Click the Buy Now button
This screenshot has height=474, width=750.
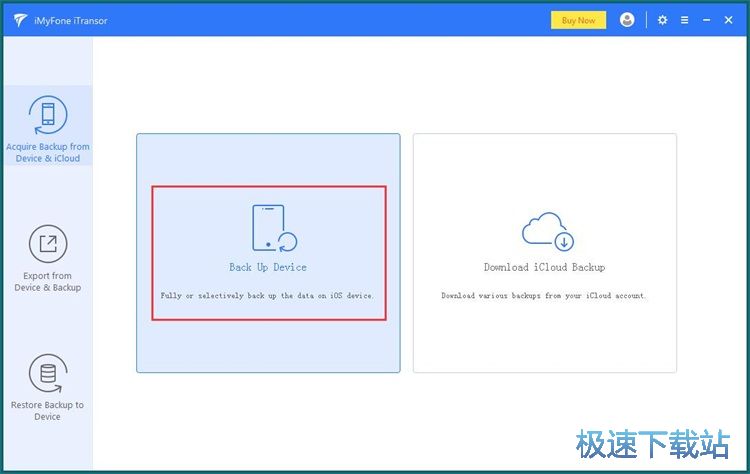[578, 21]
